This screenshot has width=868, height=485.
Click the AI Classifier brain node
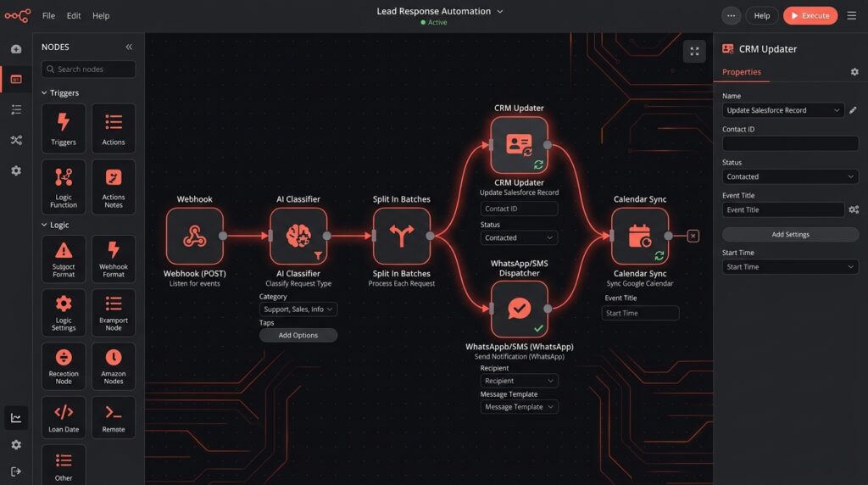tap(298, 236)
